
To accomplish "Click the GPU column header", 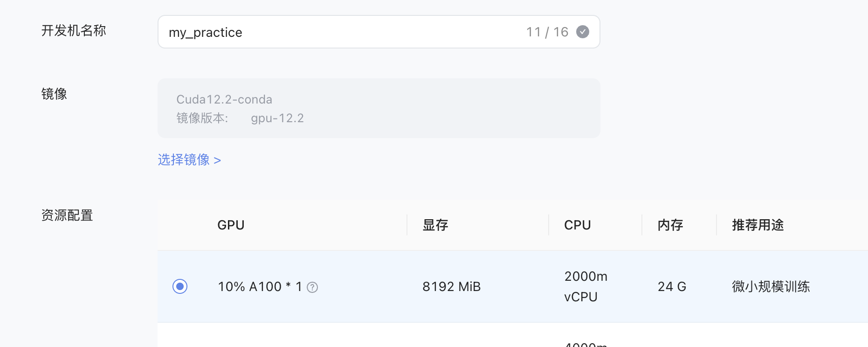I will [x=231, y=225].
